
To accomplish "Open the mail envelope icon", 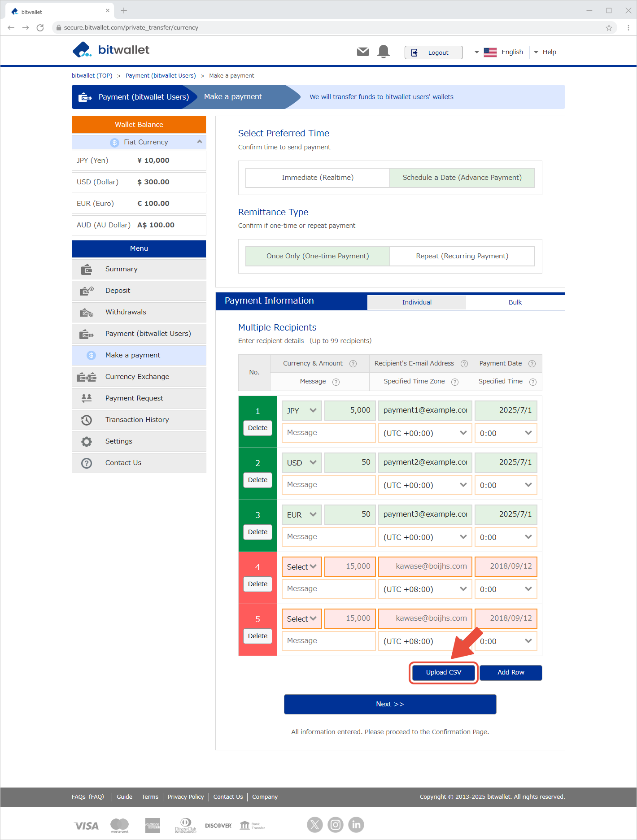I will tap(363, 52).
